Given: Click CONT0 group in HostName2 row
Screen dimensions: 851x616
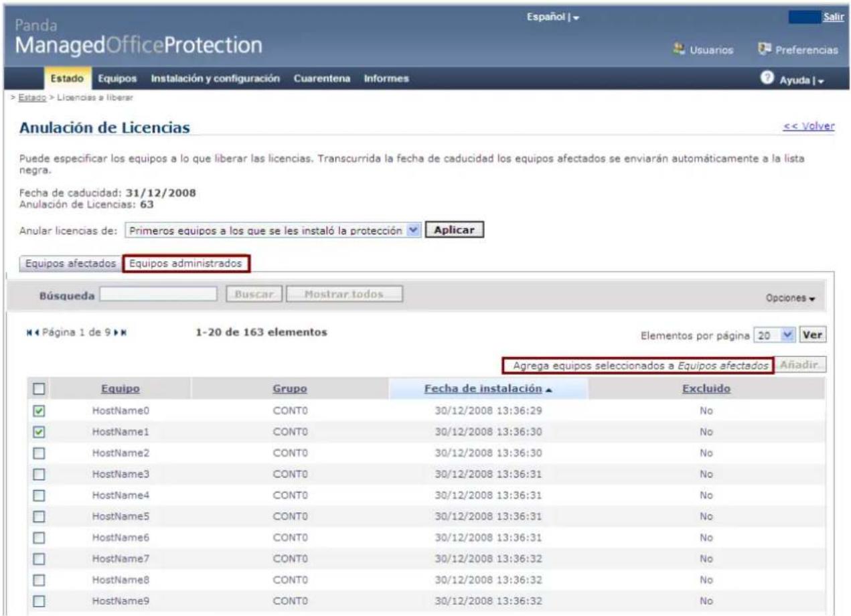Looking at the screenshot, I should (291, 453).
